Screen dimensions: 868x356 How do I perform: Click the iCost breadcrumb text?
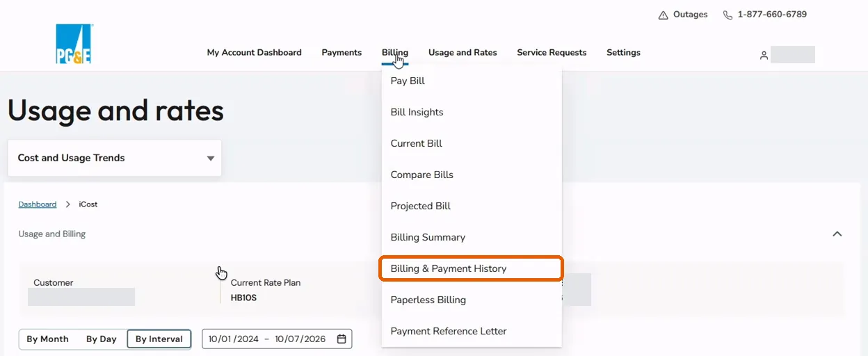88,204
